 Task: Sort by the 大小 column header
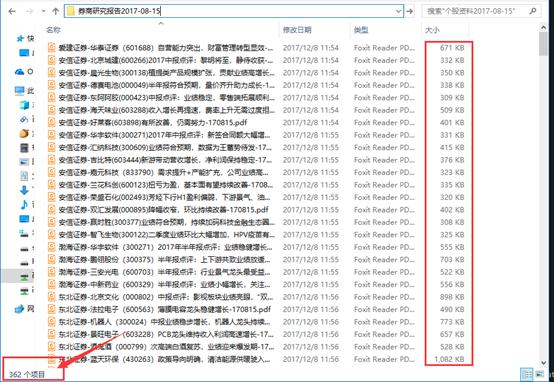click(432, 30)
